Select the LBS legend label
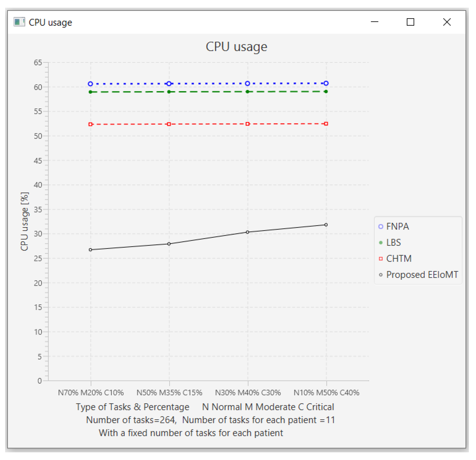The width and height of the screenshot is (476, 460). pos(393,243)
